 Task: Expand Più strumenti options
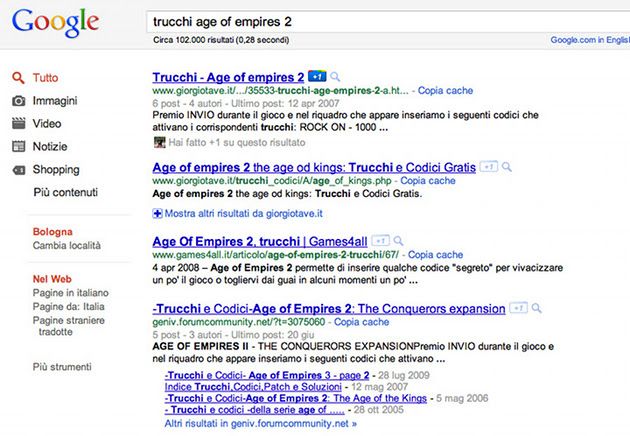pos(62,366)
